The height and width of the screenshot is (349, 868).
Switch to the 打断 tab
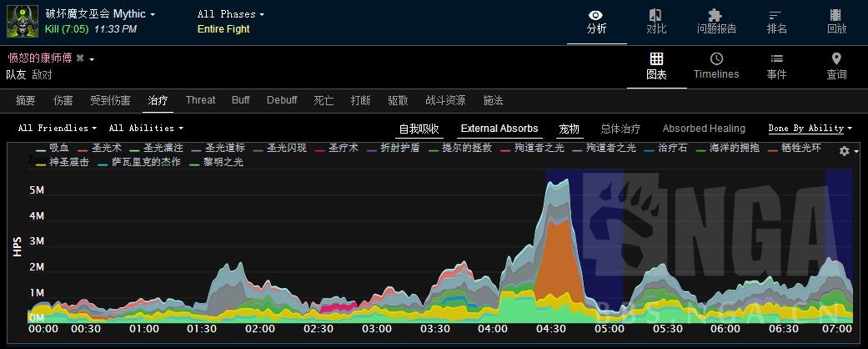pos(360,100)
